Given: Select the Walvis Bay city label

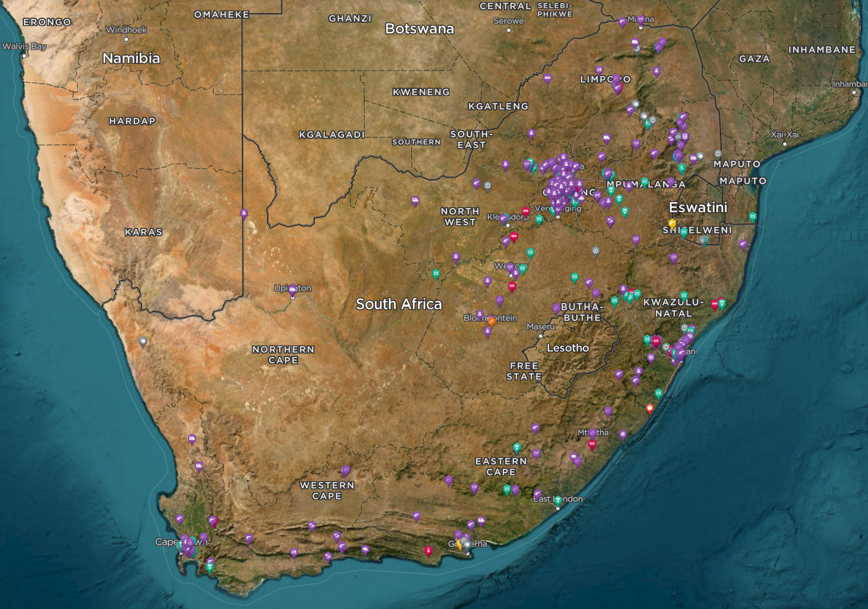Looking at the screenshot, I should pos(24,47).
